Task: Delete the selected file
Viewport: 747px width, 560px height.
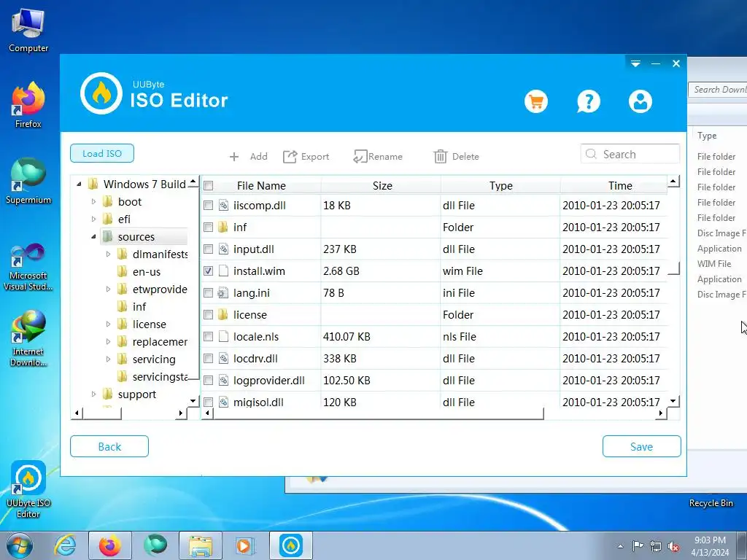Action: click(x=456, y=157)
